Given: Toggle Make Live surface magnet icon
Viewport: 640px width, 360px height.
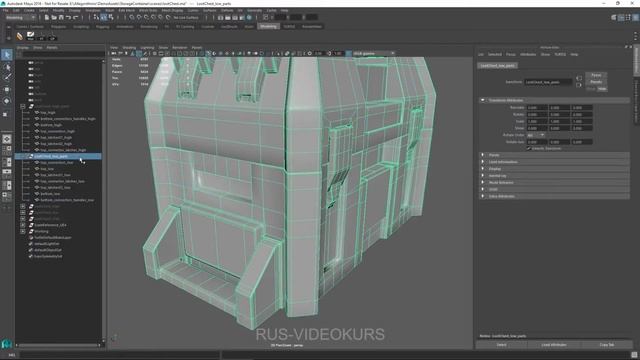Looking at the screenshot, I should [168, 18].
